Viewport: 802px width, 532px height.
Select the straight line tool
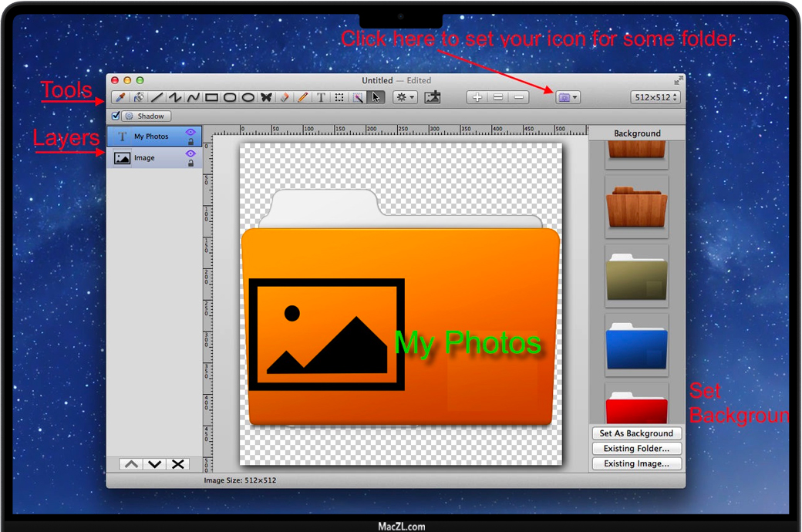(157, 97)
